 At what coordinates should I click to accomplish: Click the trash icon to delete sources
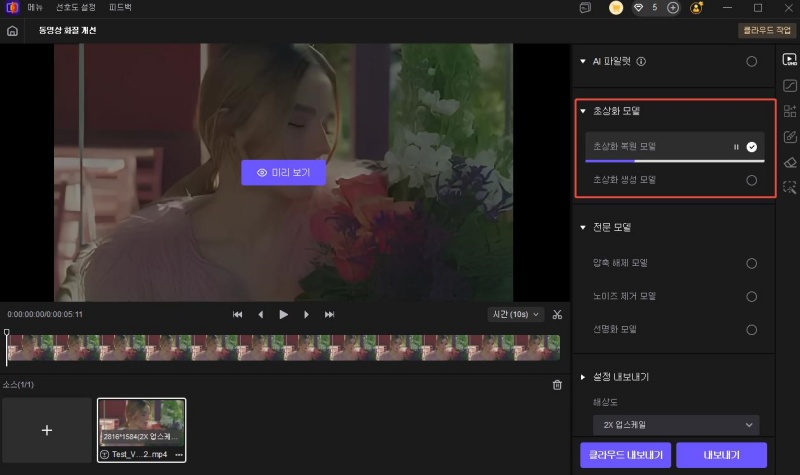coord(557,385)
